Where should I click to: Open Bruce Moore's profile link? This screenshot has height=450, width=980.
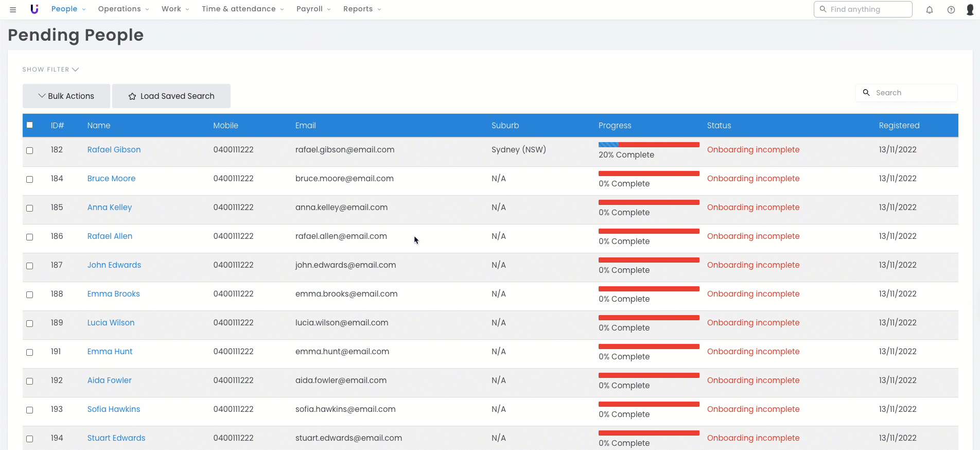(111, 179)
